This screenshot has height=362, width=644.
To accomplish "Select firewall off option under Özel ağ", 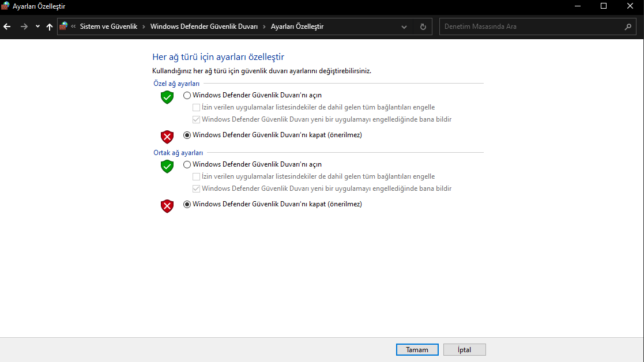I will [187, 135].
